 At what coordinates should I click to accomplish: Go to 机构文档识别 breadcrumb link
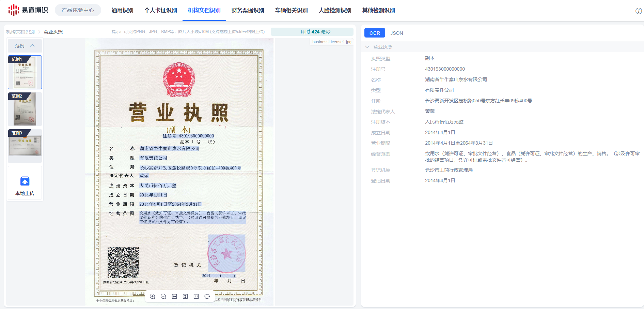[x=20, y=32]
